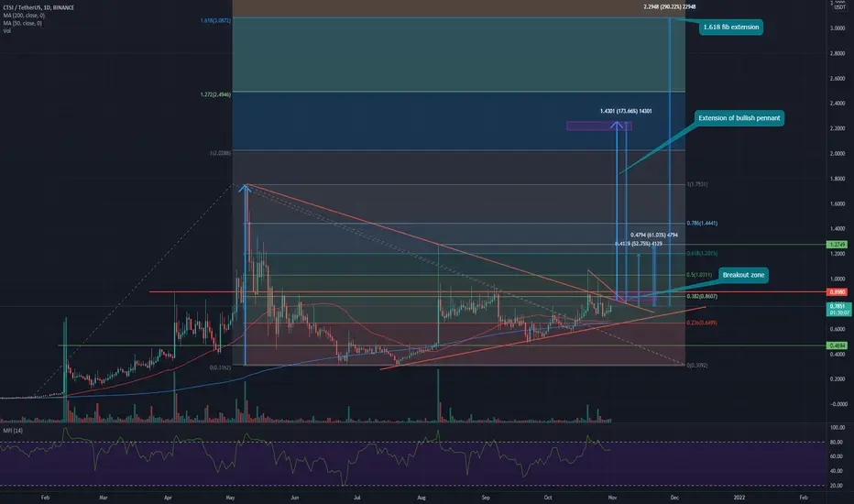Click the 2.6000 price axis tick
This screenshot has width=854, height=504.
point(838,79)
